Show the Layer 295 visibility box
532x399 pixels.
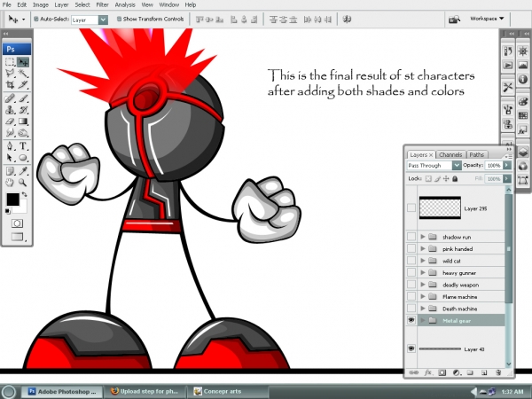(x=411, y=207)
